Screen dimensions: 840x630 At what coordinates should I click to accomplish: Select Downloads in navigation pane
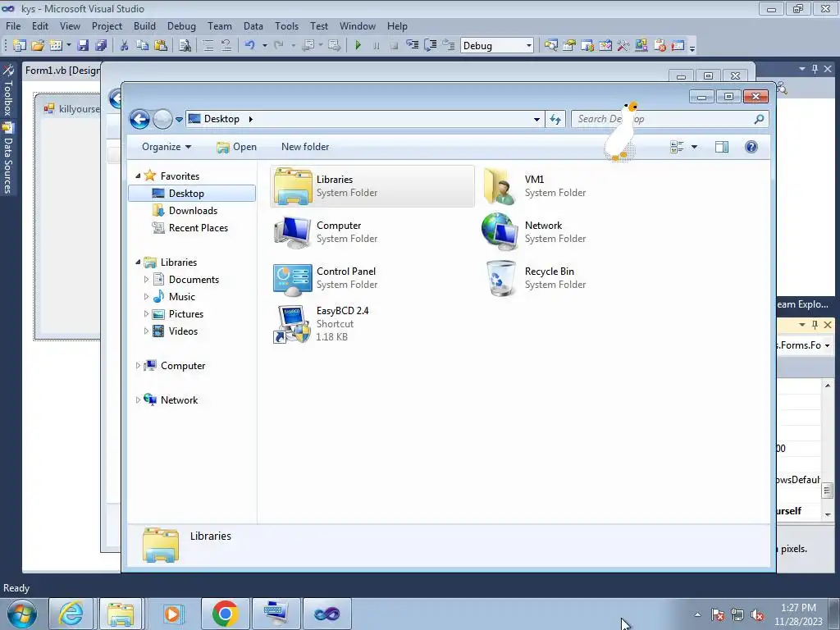193,211
